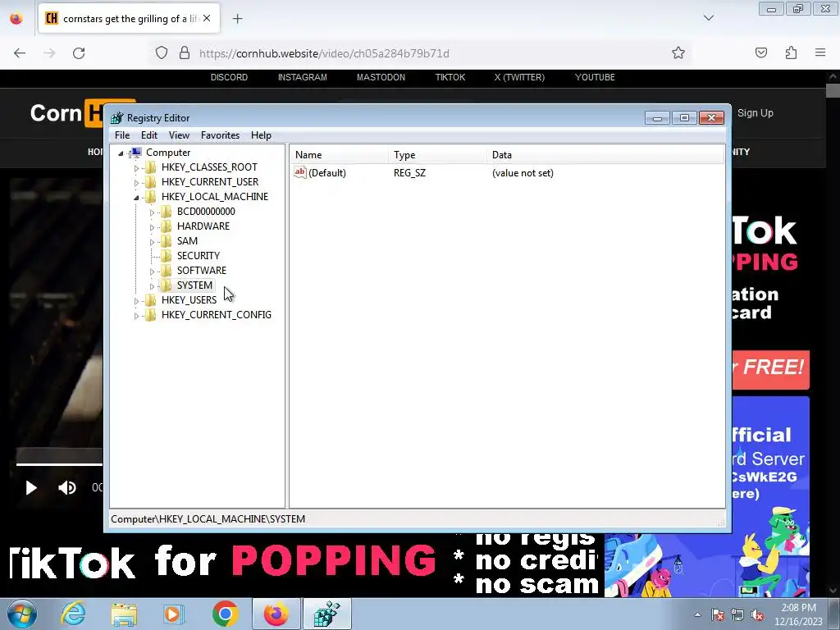Expand the HARDWARE key arrow
840x630 pixels.
click(x=152, y=226)
